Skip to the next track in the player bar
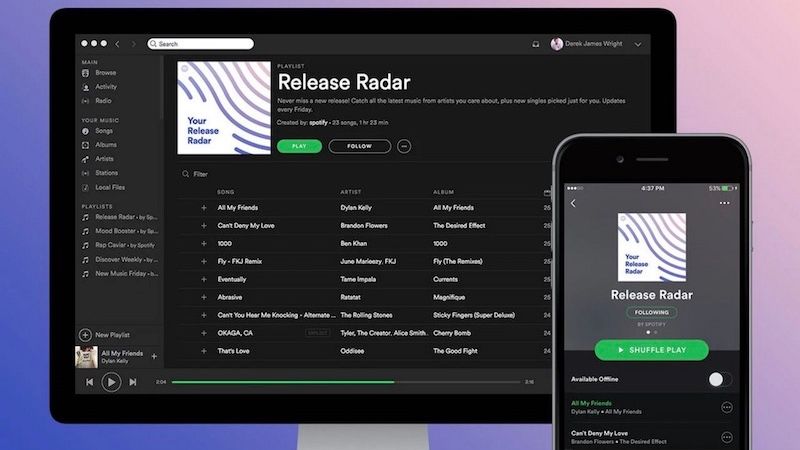The image size is (800, 450). tap(132, 382)
